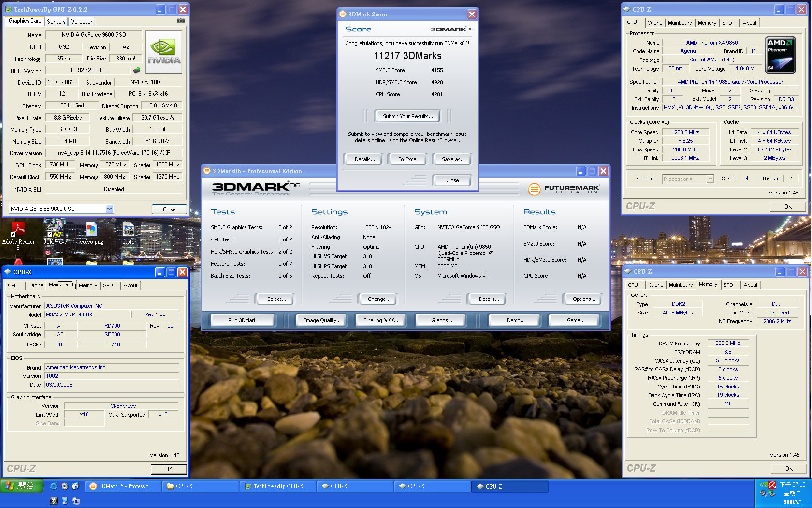This screenshot has height=508, width=812.
Task: Open the GoldWave desktop shortcut
Action: tap(55, 232)
